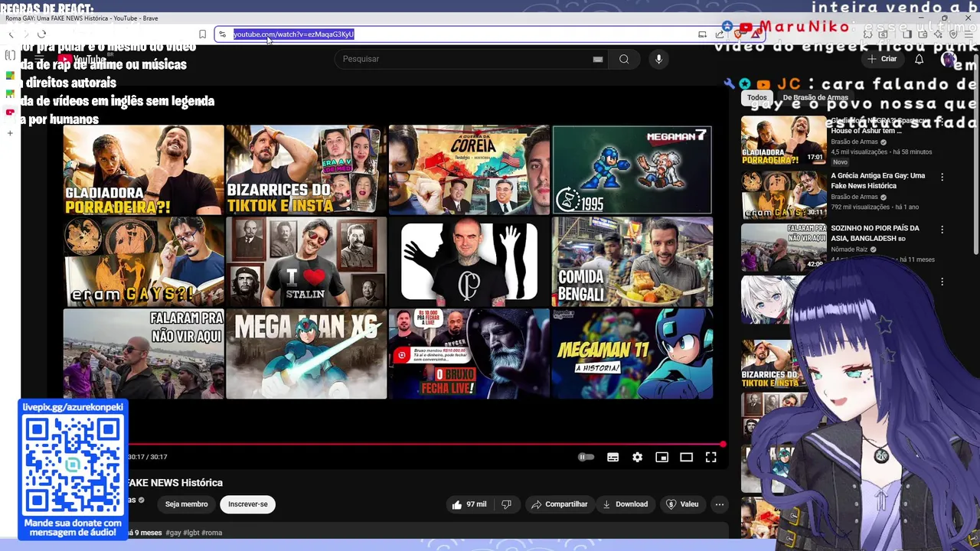980x551 pixels.
Task: Open end-screen video Comida Bengali
Action: [x=632, y=262]
